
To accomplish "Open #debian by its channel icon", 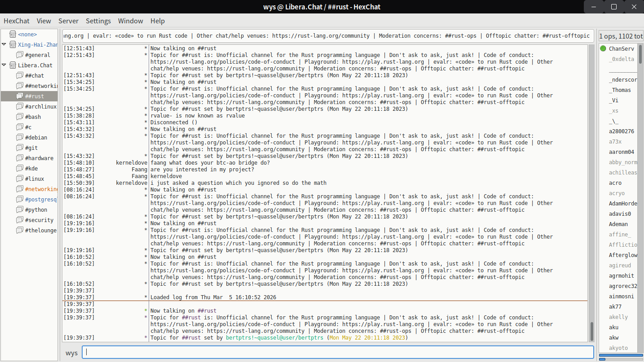I will (x=20, y=137).
